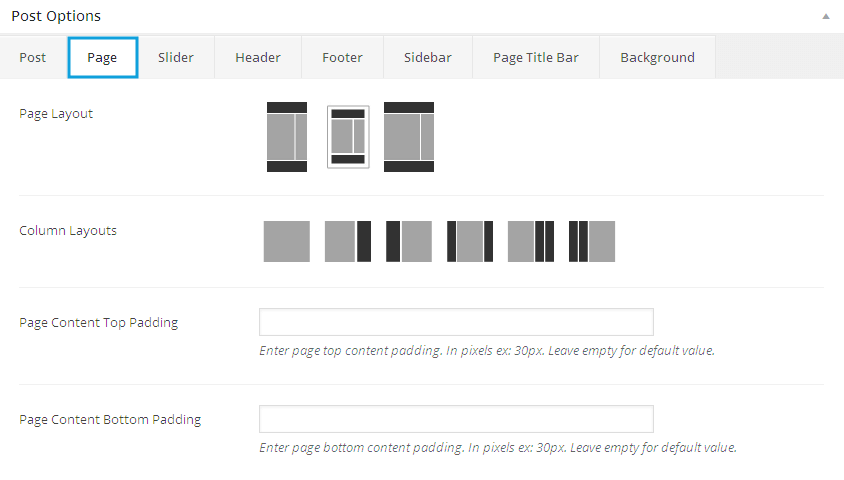The width and height of the screenshot is (844, 480).
Task: Select the framed boxed page layout
Action: (x=348, y=136)
